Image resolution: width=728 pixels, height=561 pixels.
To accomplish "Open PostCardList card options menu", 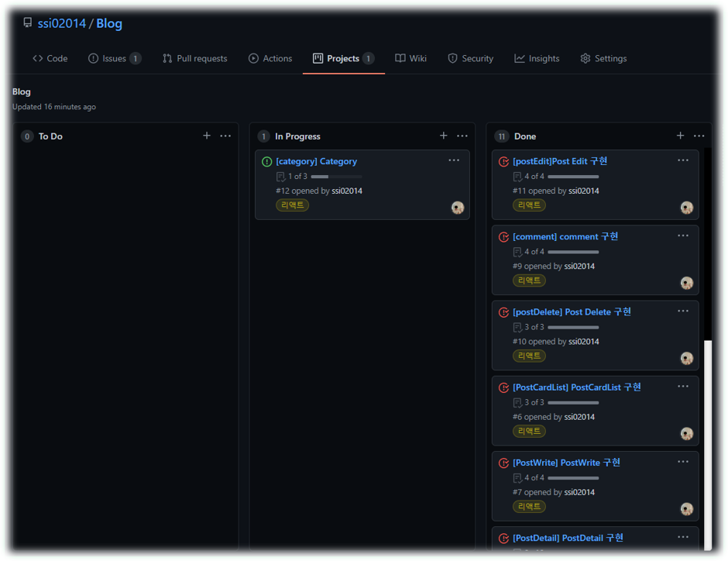I will (683, 386).
